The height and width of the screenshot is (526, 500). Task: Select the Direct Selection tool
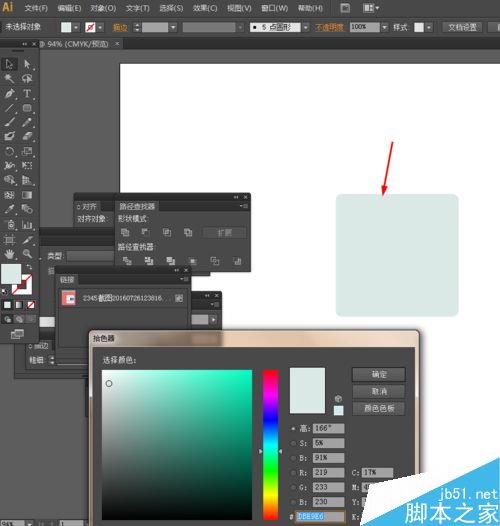pos(27,64)
